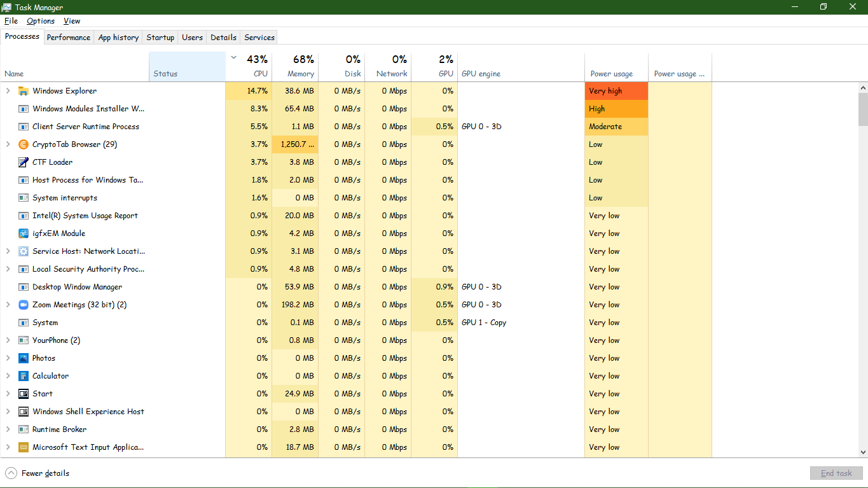Click the CTF Loader pen icon
This screenshot has width=868, height=488.
(24, 162)
